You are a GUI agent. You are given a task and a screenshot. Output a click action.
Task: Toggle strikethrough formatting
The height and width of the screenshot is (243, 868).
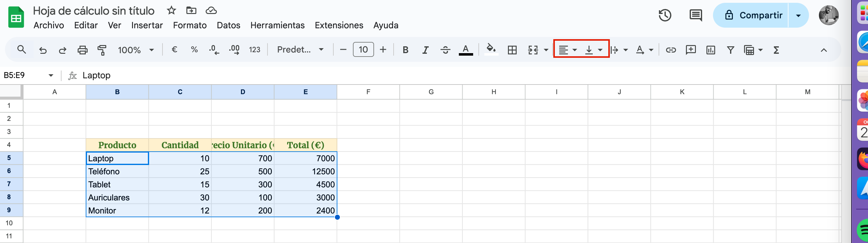point(445,50)
